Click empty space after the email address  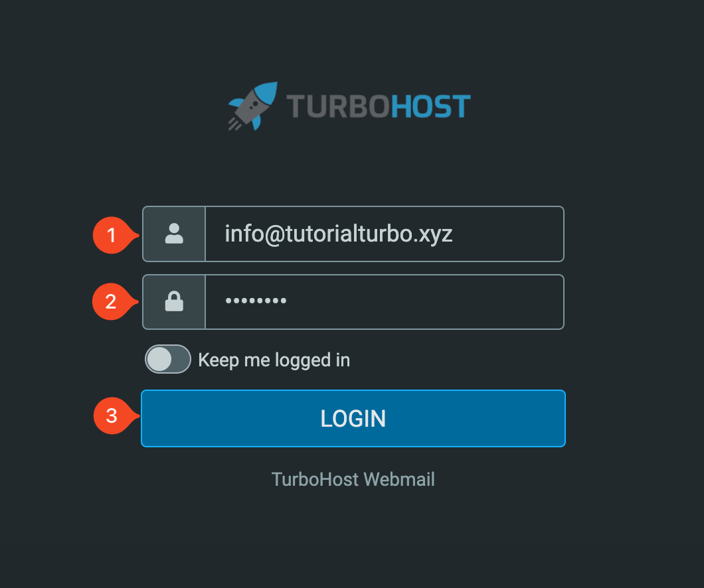pos(507,234)
